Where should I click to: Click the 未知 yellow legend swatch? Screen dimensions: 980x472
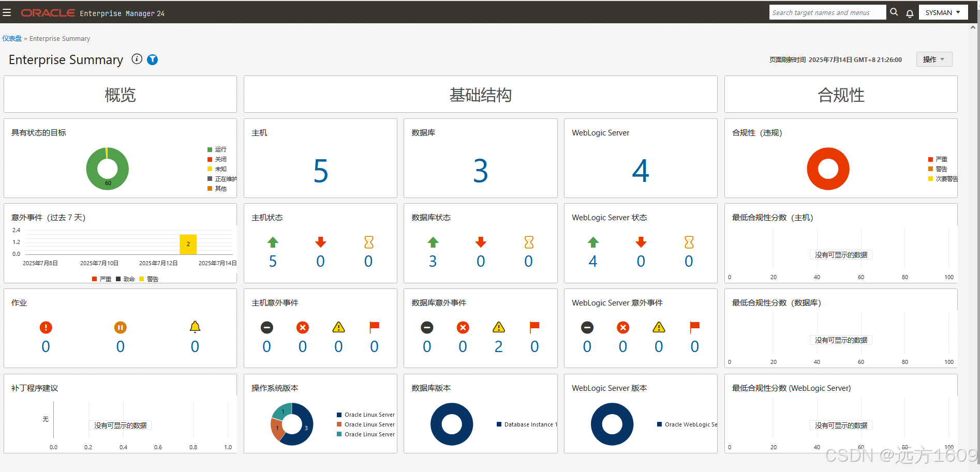pyautogui.click(x=210, y=169)
